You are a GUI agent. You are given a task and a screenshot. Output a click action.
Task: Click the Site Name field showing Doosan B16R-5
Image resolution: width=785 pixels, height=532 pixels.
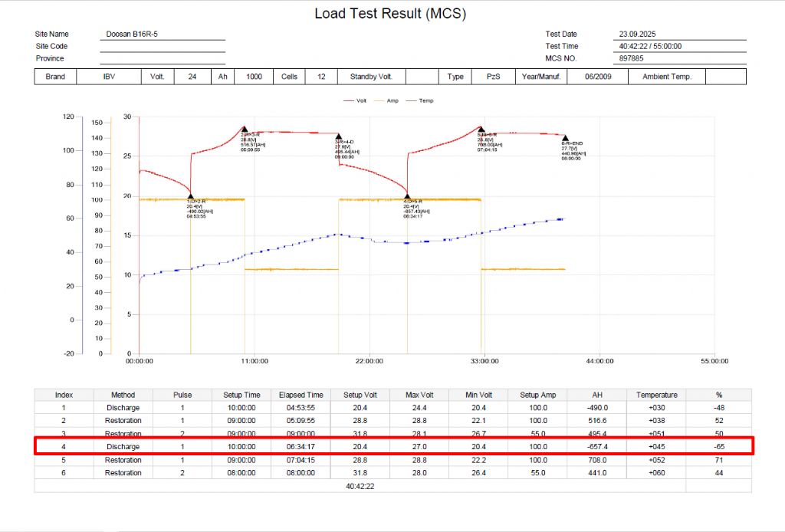pyautogui.click(x=162, y=34)
